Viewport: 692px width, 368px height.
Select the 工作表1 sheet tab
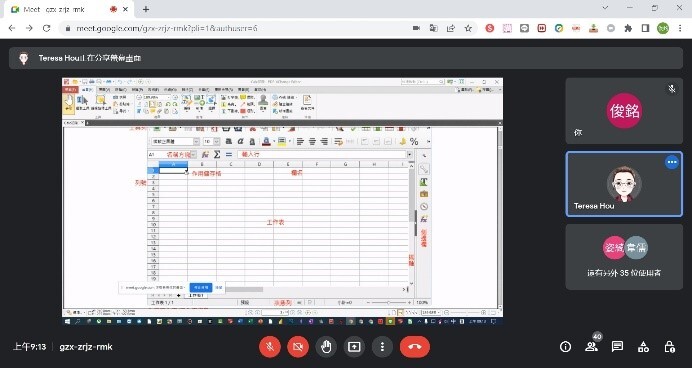196,295
